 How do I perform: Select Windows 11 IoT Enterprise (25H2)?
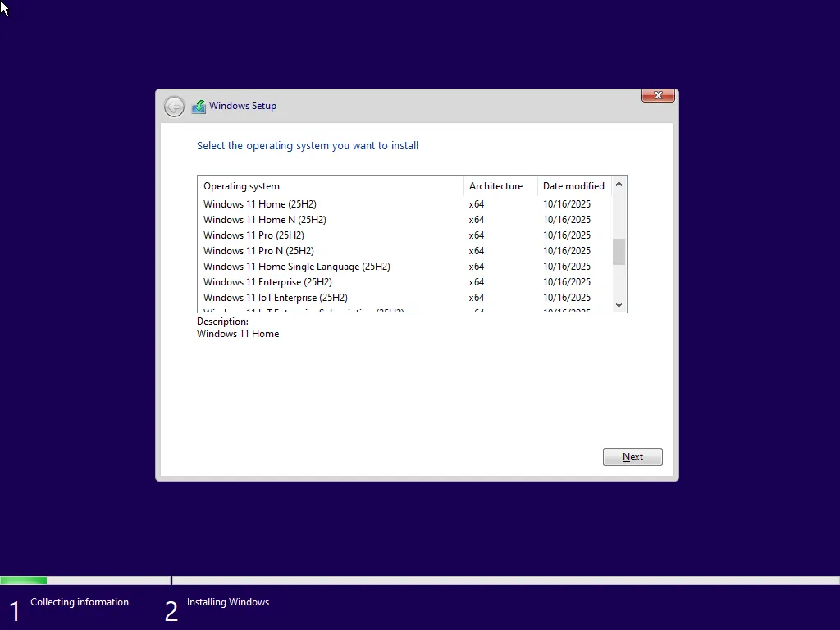(x=275, y=297)
